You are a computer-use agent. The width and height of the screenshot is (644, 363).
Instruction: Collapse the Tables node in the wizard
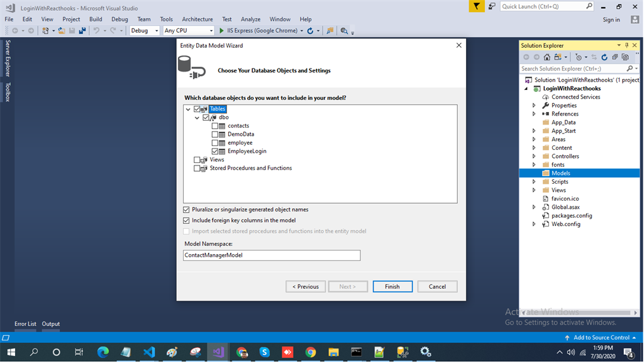tap(188, 109)
